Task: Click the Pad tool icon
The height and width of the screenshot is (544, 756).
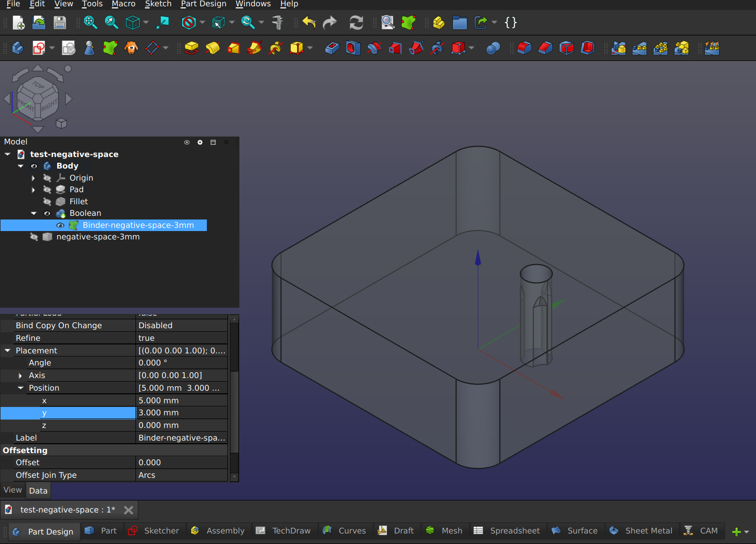Action: 192,48
